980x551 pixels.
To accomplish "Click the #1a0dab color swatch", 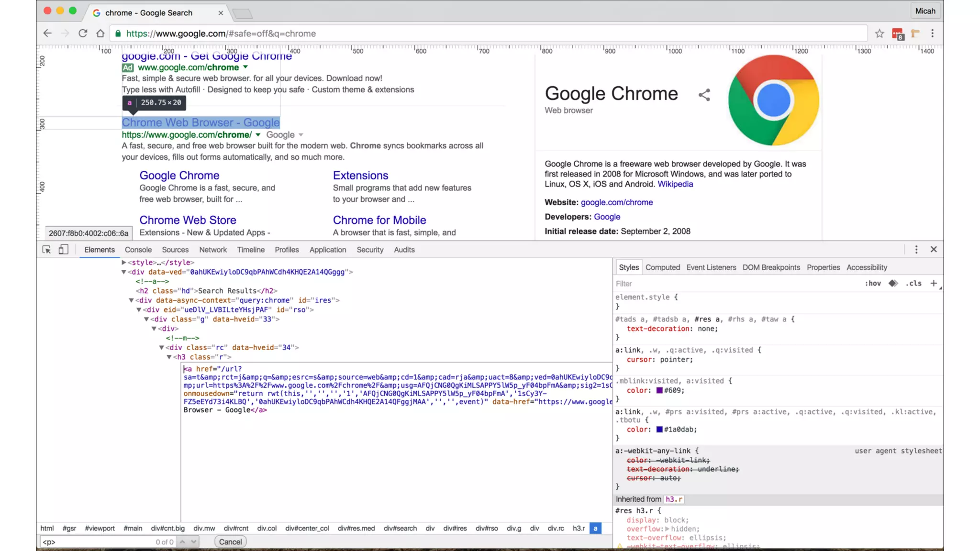I will (659, 430).
